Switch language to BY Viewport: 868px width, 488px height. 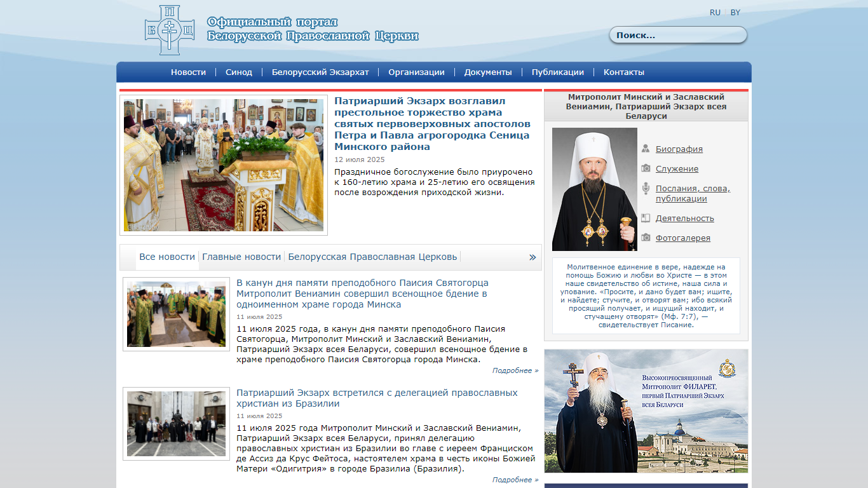(x=735, y=12)
